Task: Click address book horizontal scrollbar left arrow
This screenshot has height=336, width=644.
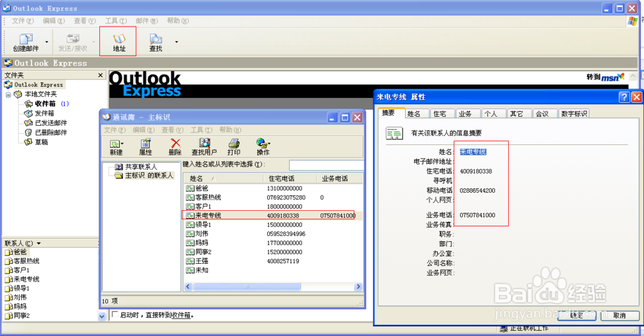Action: coord(189,286)
